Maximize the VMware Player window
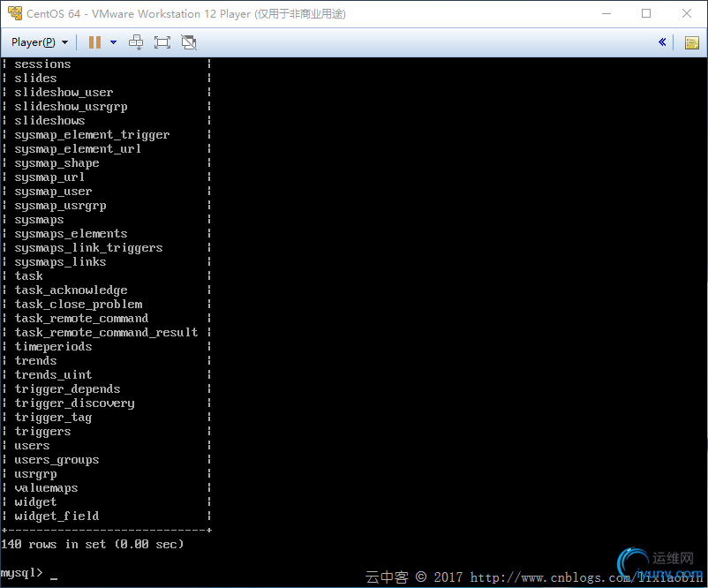 click(646, 13)
